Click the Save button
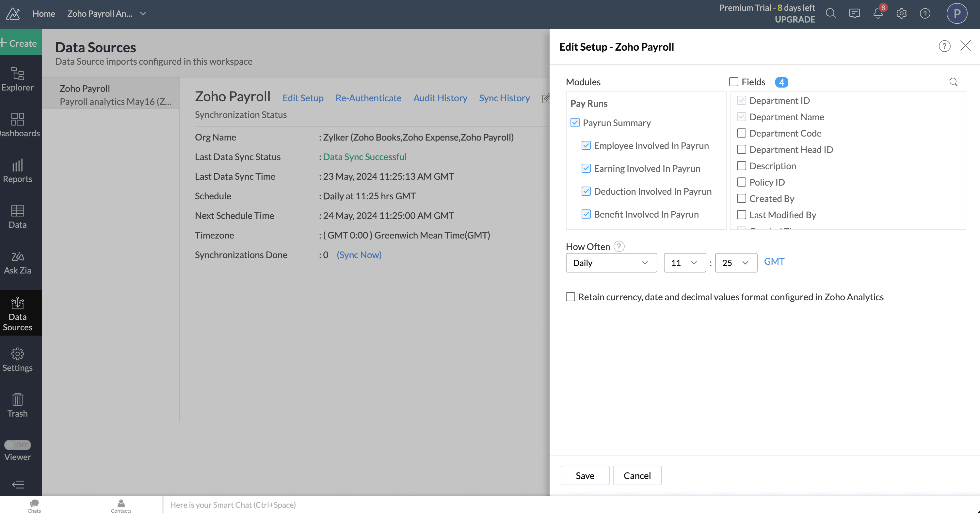Screen dimensions: 980x513 point(585,475)
